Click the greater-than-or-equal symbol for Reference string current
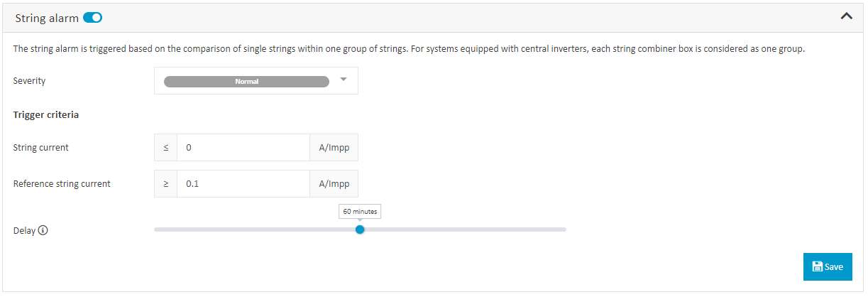Image resolution: width=868 pixels, height=297 pixels. (x=166, y=183)
